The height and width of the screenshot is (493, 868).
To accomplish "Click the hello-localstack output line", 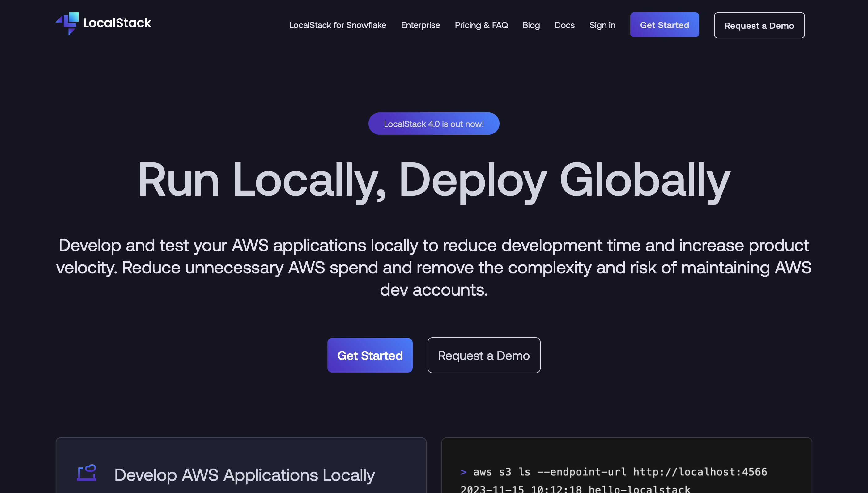I will click(x=575, y=489).
